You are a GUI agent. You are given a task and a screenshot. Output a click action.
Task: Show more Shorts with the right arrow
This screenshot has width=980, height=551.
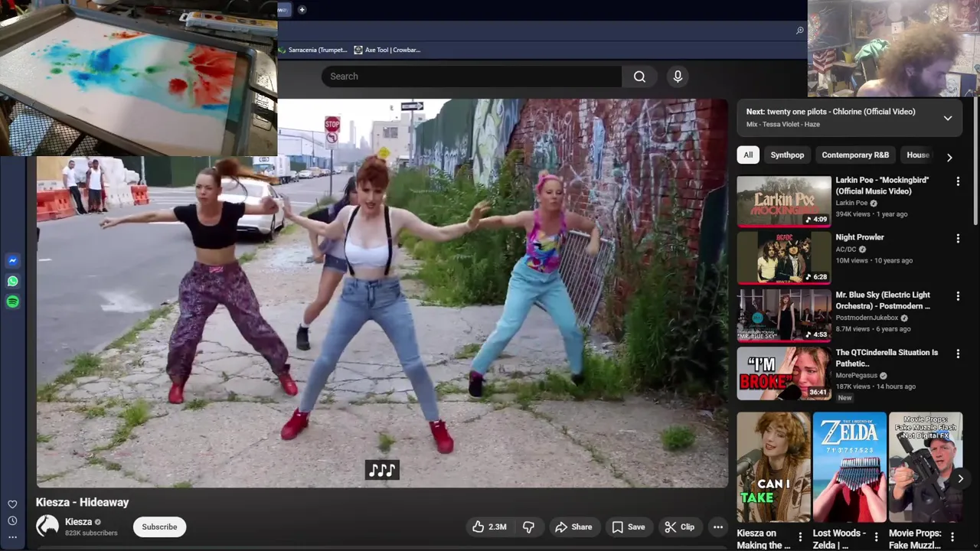(x=960, y=478)
